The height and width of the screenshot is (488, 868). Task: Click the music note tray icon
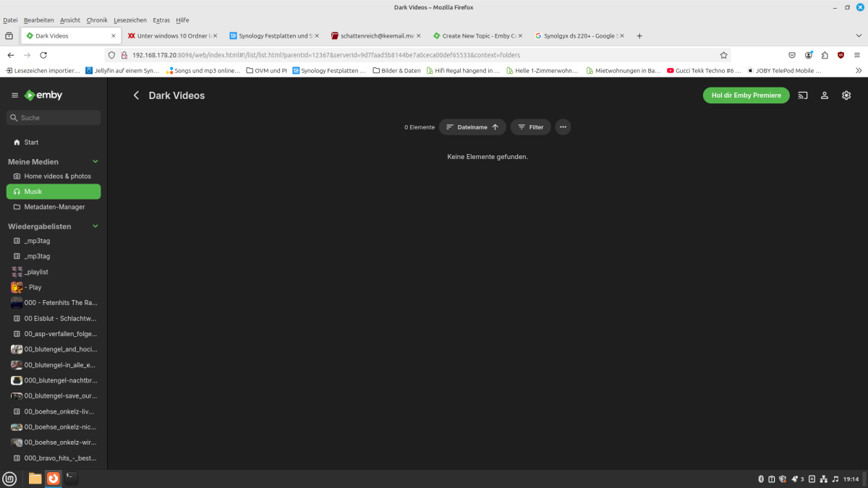click(835, 479)
